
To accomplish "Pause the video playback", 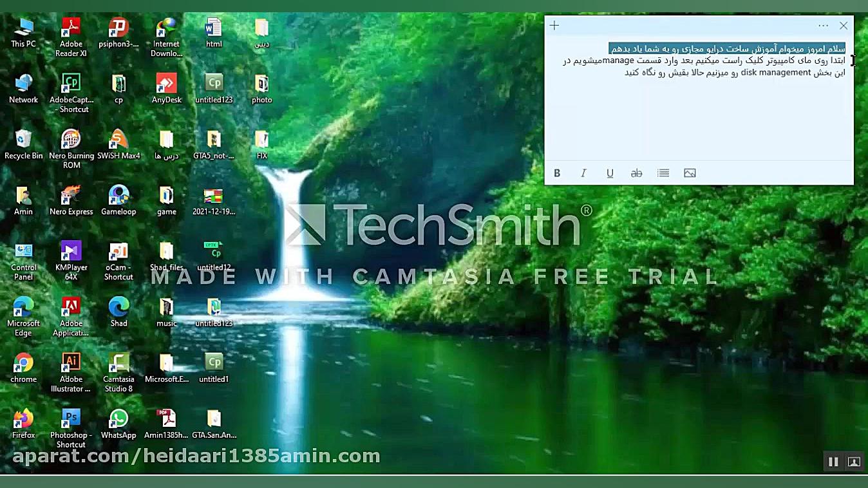I will pos(833,462).
